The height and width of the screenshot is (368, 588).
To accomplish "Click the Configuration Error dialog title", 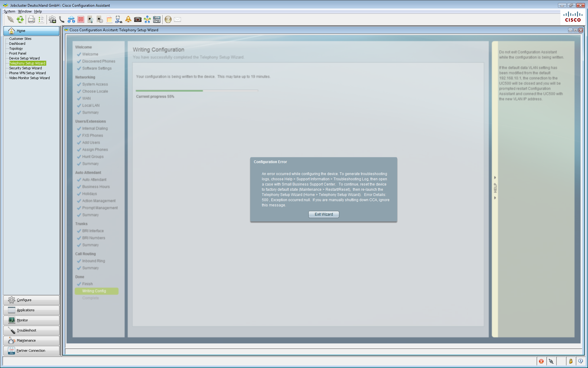I will pos(270,162).
